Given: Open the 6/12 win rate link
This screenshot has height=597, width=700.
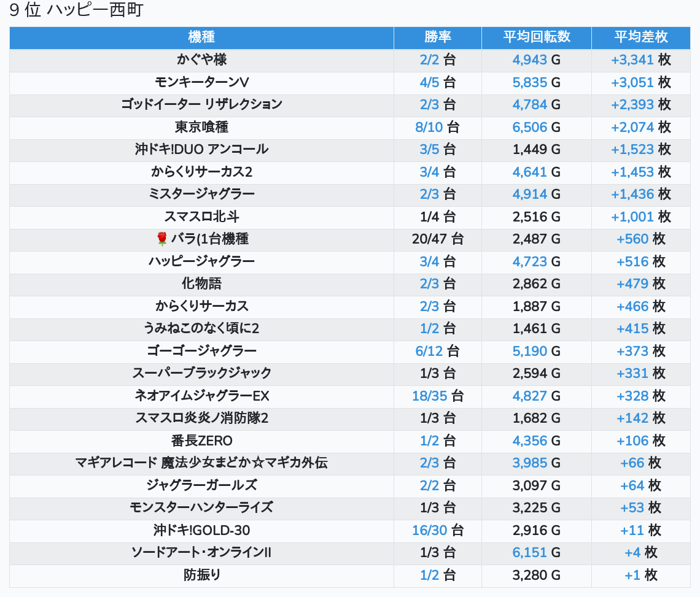Looking at the screenshot, I should [x=429, y=351].
